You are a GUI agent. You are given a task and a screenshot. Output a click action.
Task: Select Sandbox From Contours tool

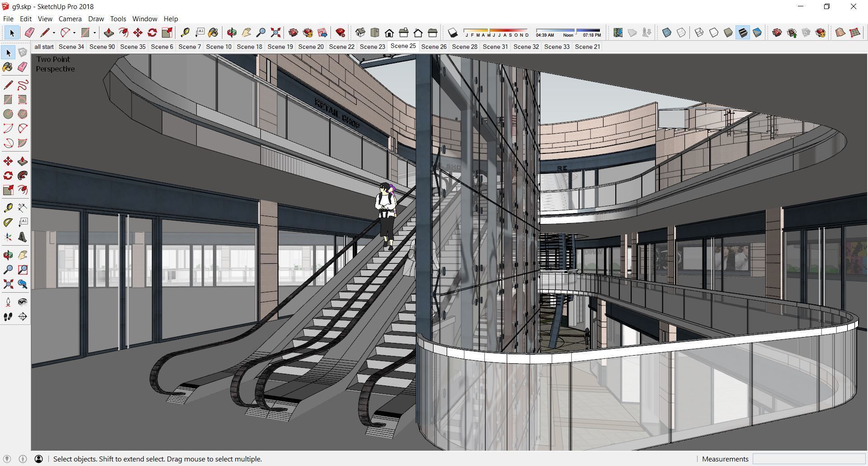tap(840, 33)
